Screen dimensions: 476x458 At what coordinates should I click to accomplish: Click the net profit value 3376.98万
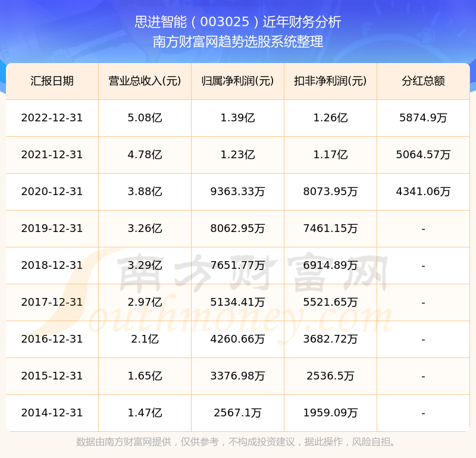pos(237,376)
